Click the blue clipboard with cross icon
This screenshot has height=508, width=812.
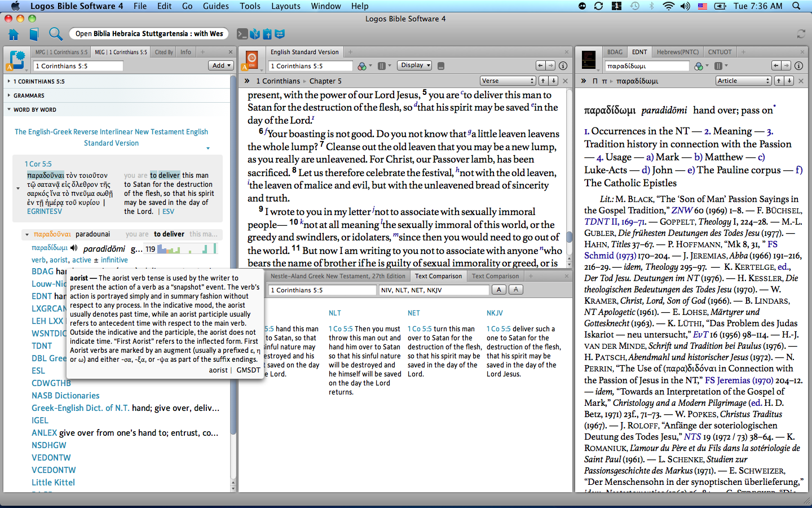[x=267, y=34]
